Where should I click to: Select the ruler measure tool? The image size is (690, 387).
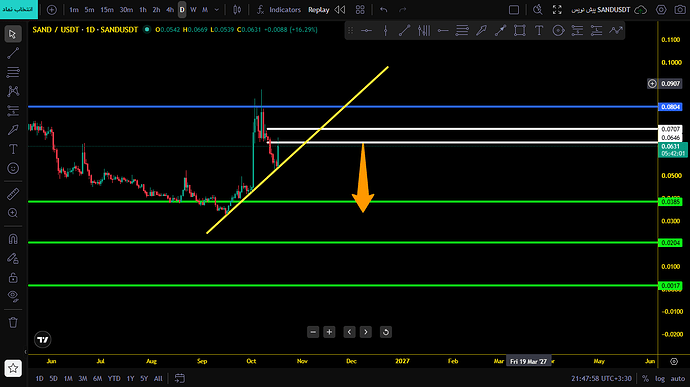click(x=13, y=194)
